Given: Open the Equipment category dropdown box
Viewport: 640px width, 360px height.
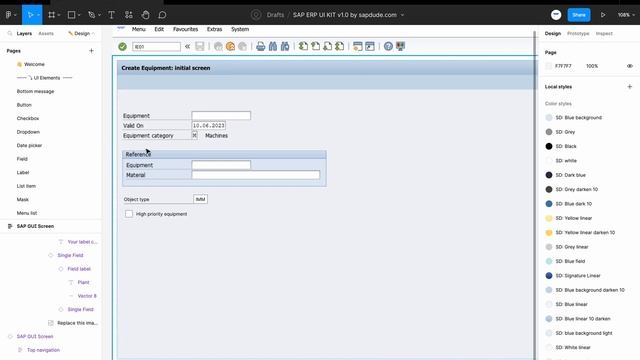Looking at the screenshot, I should (x=195, y=135).
